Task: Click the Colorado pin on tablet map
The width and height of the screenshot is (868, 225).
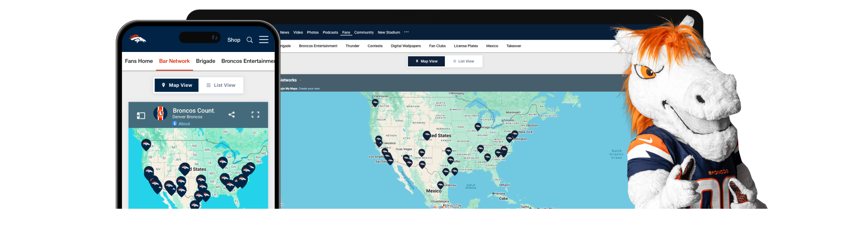Action: 426,135
